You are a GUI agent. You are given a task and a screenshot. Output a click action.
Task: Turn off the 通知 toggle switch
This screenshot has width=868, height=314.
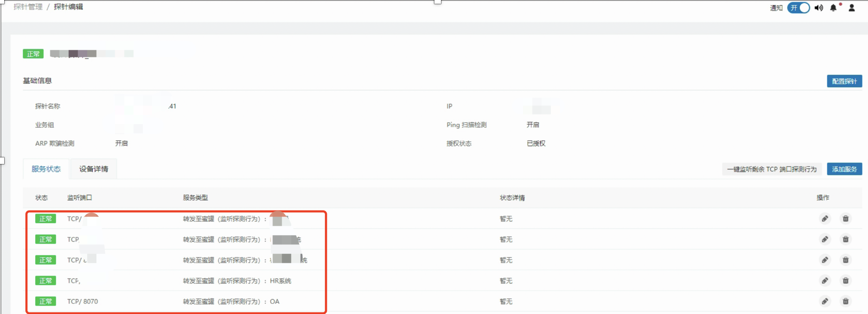[798, 8]
